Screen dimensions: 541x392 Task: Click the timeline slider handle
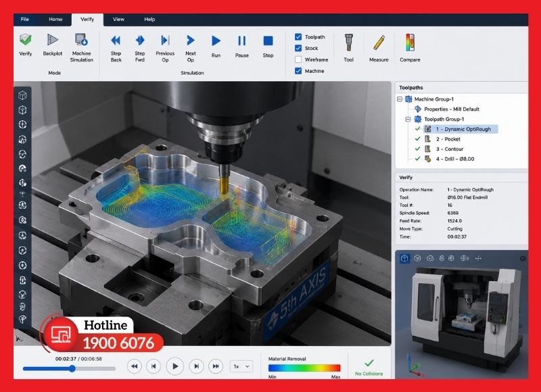tap(72, 368)
